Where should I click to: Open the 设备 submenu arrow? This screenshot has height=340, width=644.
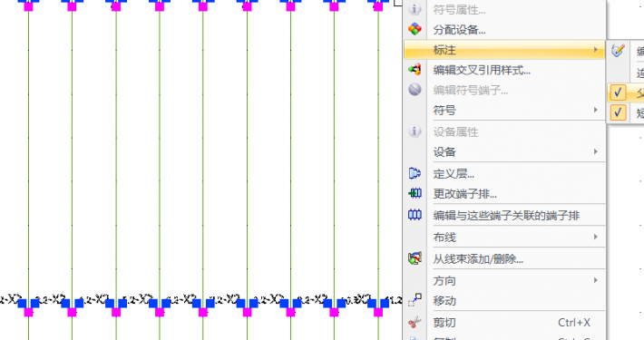pyautogui.click(x=596, y=151)
